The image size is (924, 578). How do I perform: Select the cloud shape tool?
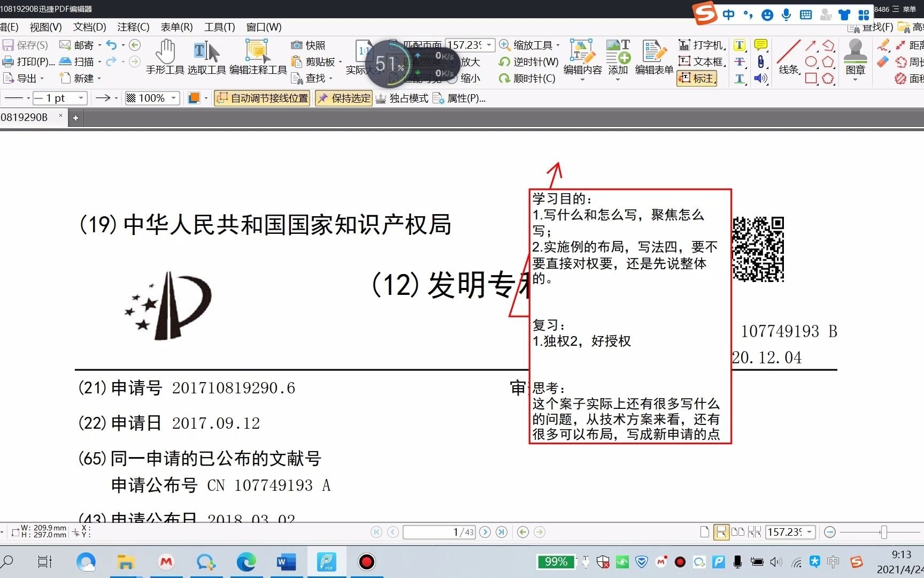tap(828, 79)
